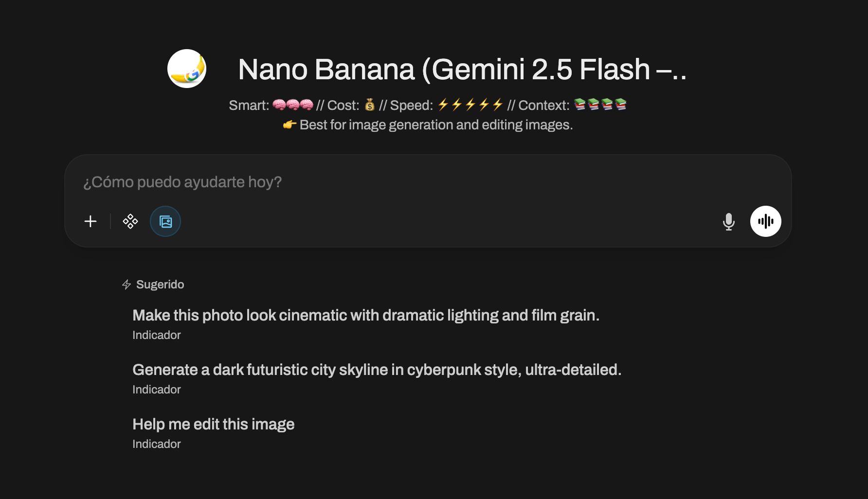The image size is (868, 499).
Task: Pick the "Help me edit this image" suggestion
Action: tap(213, 425)
